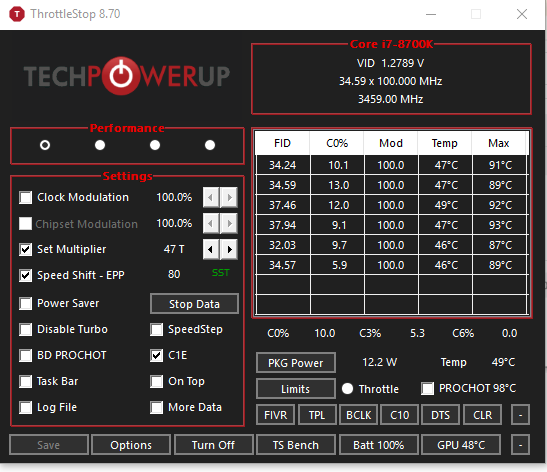Screen dimensions: 547x472
Task: Select the third Performance profile radio button
Action: (155, 145)
